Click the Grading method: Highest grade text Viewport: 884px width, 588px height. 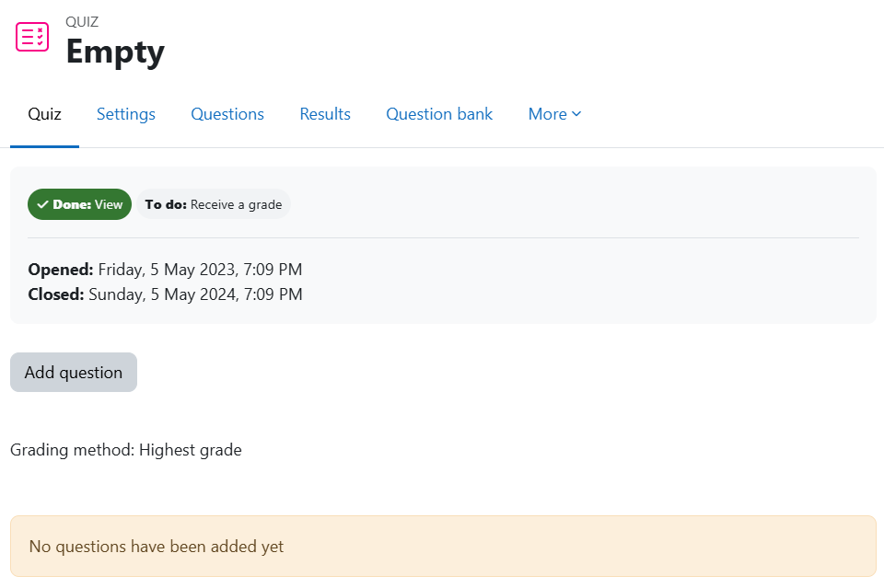click(x=126, y=450)
